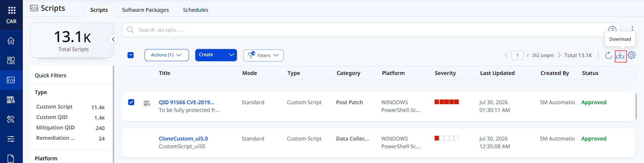Screen dimensions: 644x163
Task: Click the Download scripts icon
Action: pos(620,55)
